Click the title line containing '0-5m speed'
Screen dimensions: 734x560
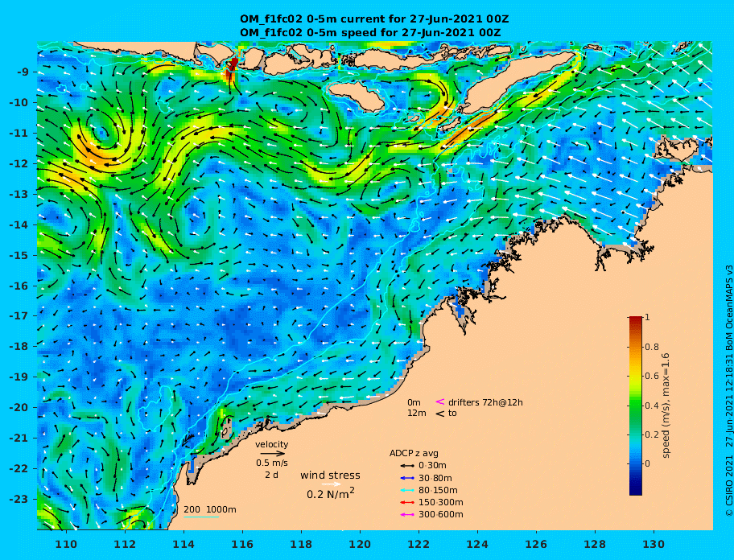coord(370,33)
